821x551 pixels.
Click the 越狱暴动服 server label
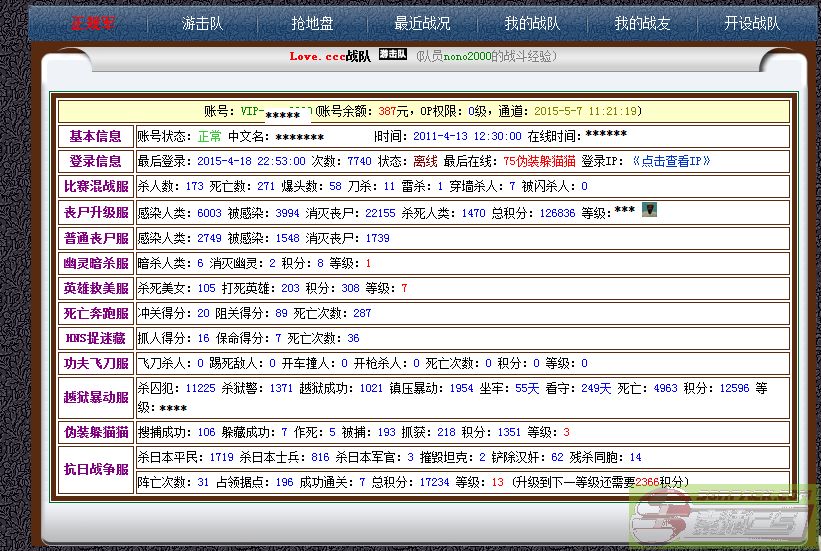point(96,397)
